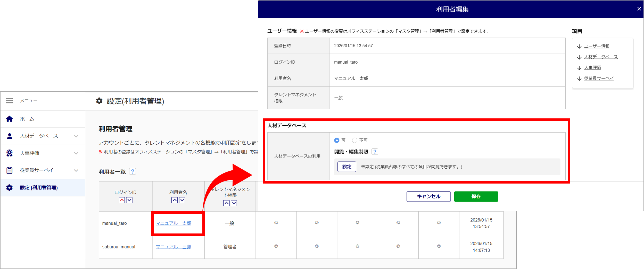The image size is (644, 269).
Task: Click the home icon in sidebar
Action: click(10, 119)
